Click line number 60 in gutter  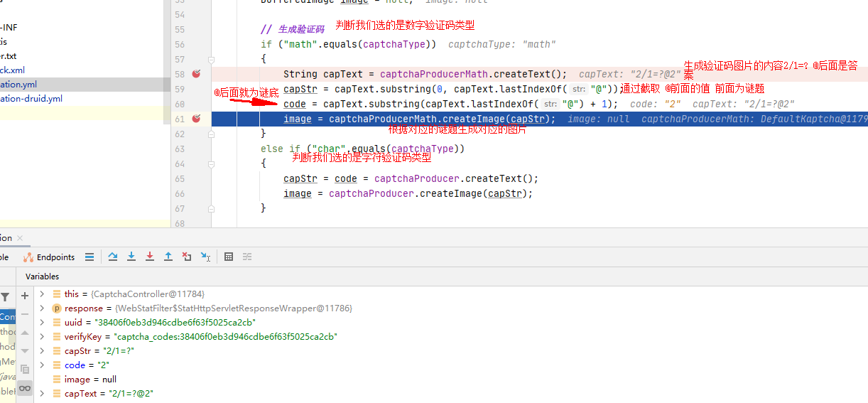[179, 104]
